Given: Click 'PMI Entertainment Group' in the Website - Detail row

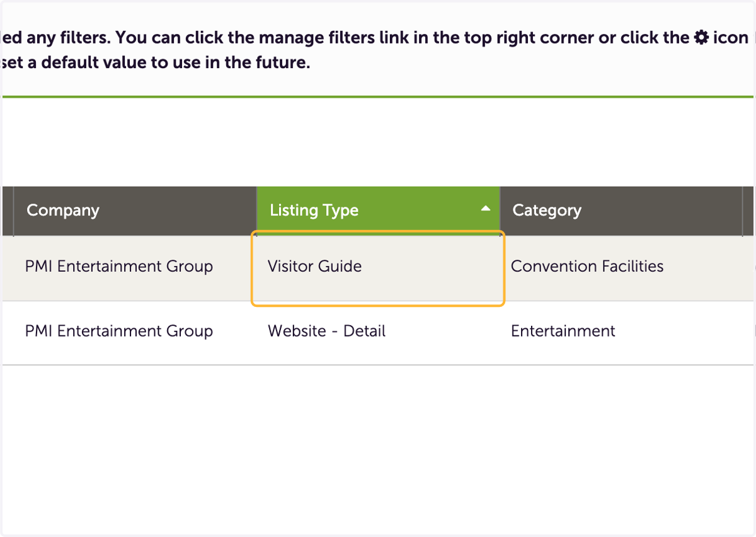Looking at the screenshot, I should pyautogui.click(x=119, y=331).
